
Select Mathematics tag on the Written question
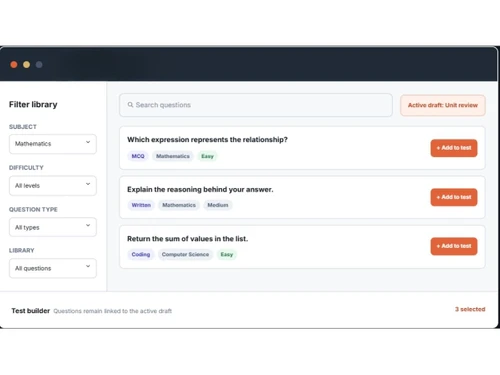click(179, 205)
